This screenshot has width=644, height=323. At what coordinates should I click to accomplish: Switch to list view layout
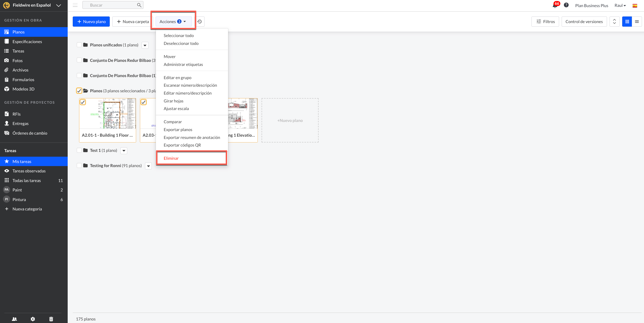click(x=637, y=22)
